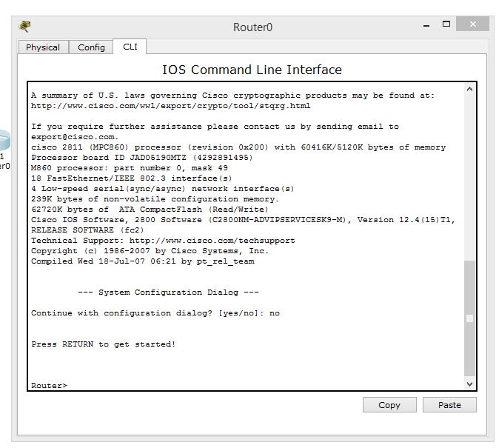Click the stqrg.html URL line

point(170,106)
